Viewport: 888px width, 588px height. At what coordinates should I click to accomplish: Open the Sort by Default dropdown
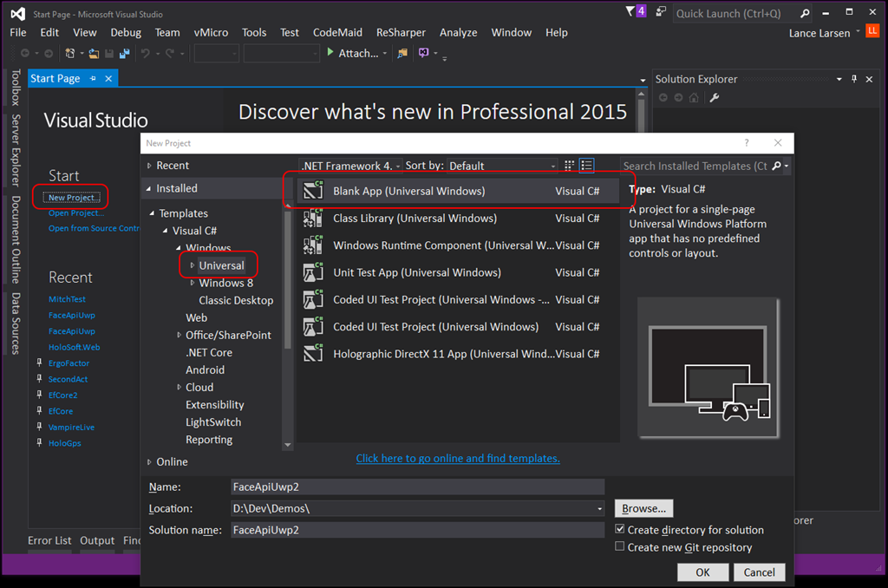pyautogui.click(x=502, y=166)
